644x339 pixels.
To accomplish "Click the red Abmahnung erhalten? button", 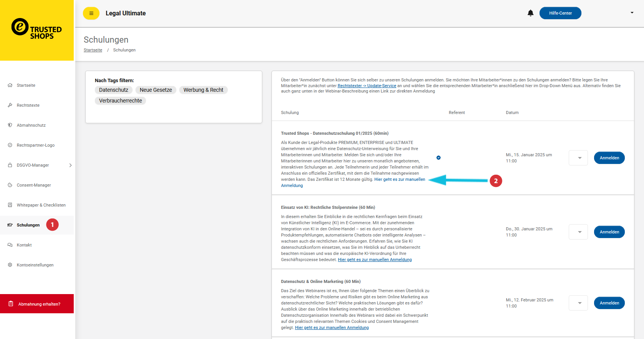I will (x=37, y=304).
